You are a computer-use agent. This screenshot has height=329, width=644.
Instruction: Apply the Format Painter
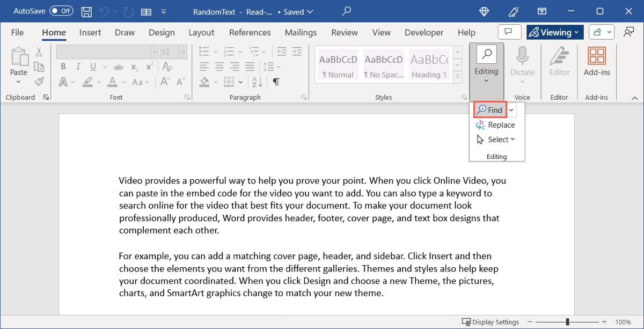point(38,82)
